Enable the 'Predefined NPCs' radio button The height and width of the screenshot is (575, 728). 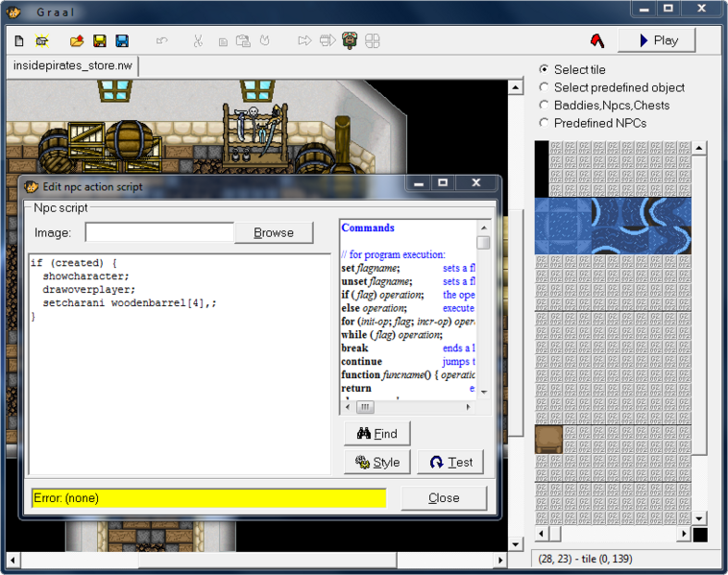point(545,123)
